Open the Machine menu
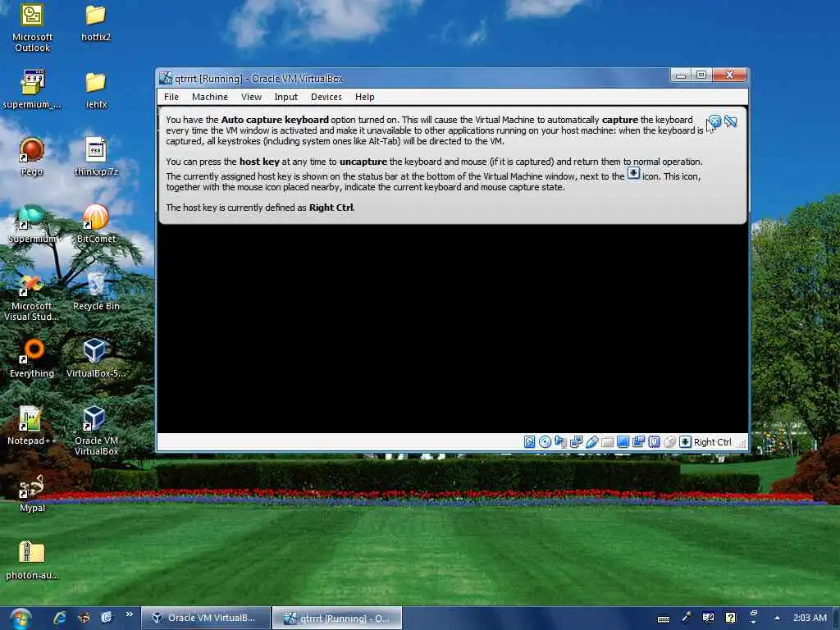This screenshot has width=840, height=630. pyautogui.click(x=210, y=97)
